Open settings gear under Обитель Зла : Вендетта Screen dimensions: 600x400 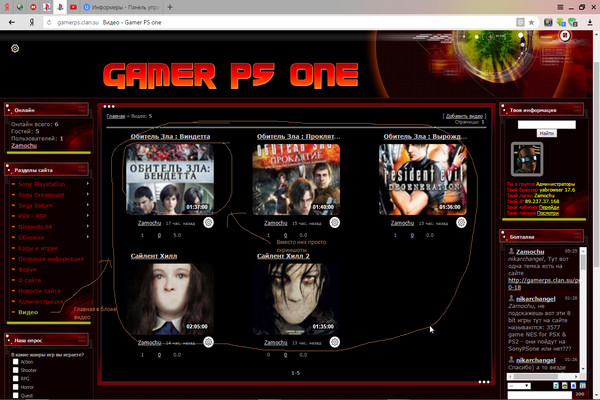[208, 222]
